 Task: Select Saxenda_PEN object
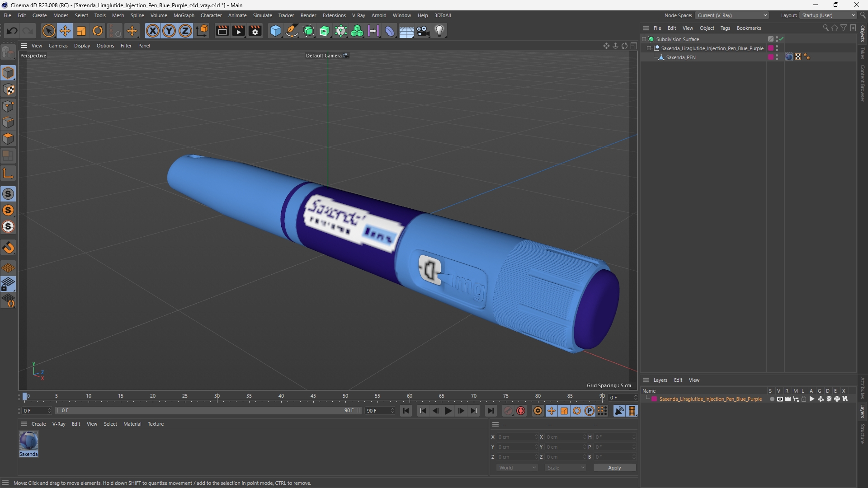(680, 57)
